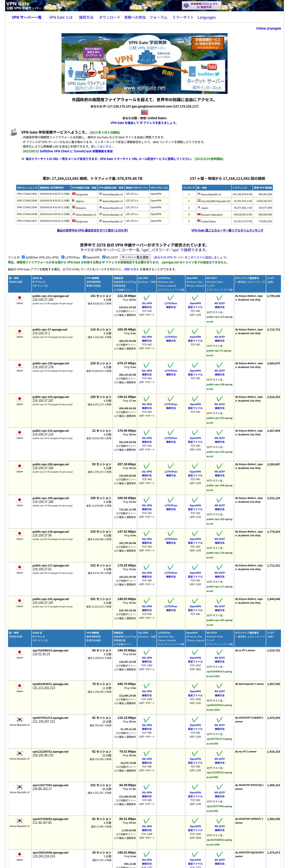Image resolution: width=289 pixels, height=868 pixels.
Task: Open the Languages menu item
Action: [207, 17]
